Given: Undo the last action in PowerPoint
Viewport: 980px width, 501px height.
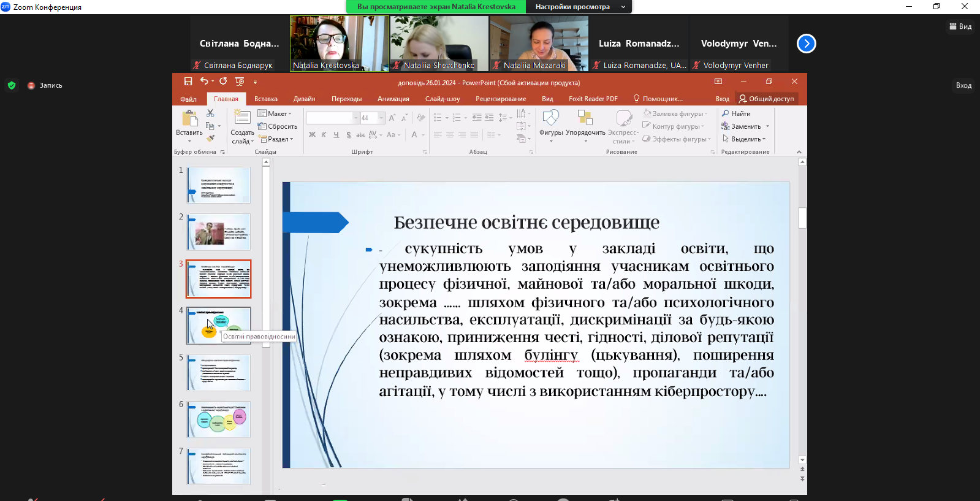Looking at the screenshot, I should (203, 82).
